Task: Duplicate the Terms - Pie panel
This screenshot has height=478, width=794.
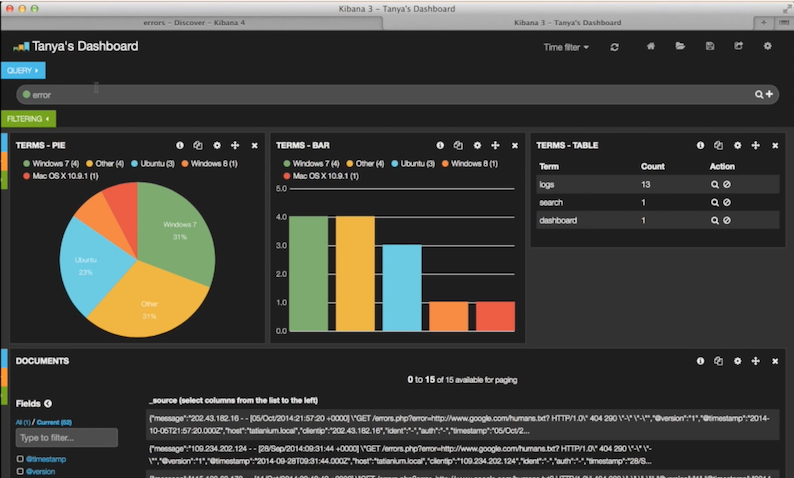Action: pos(198,145)
